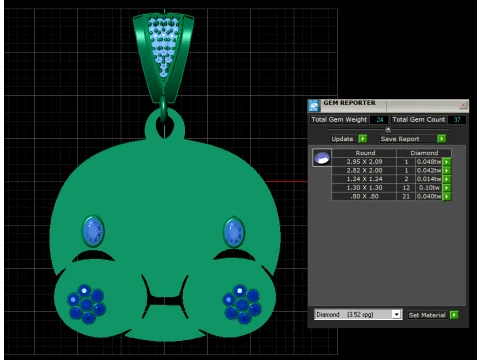Image resolution: width=480 pixels, height=360 pixels.
Task: Click green arrow for .80 X .80 row
Action: 447,196
